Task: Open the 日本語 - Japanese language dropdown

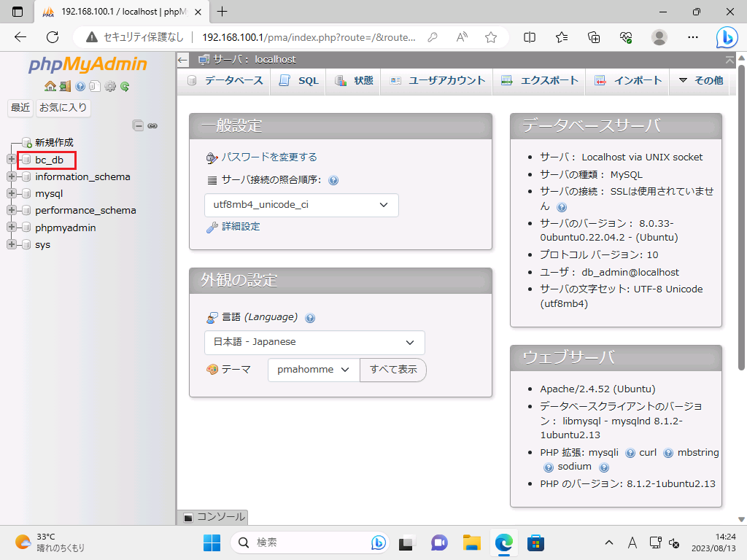Action: [x=314, y=342]
